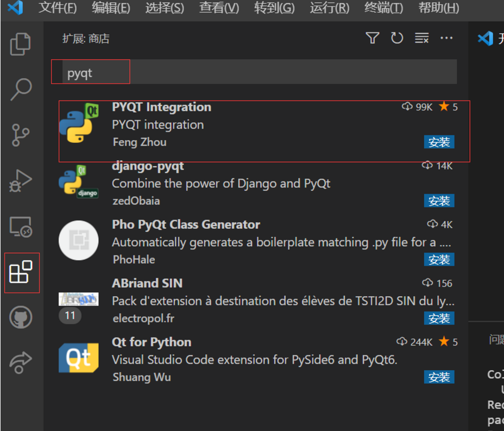Clear extension search results
This screenshot has width=504, height=431.
(x=421, y=38)
